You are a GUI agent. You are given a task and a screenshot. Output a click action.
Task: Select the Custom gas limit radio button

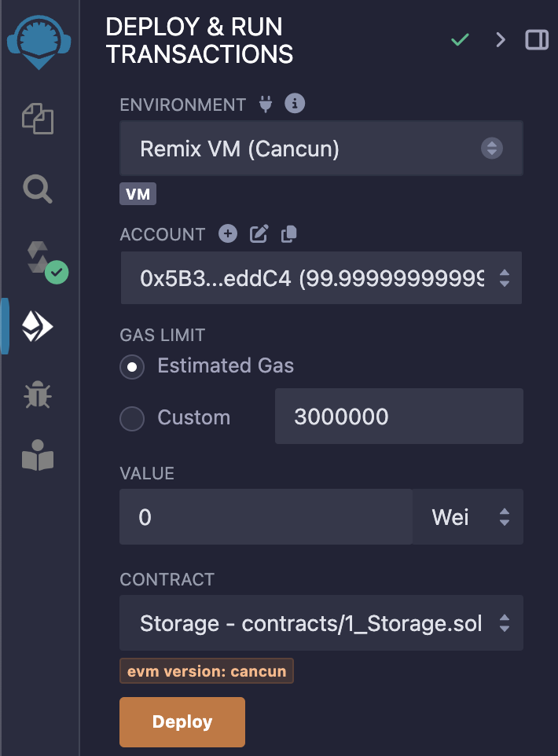coord(132,419)
